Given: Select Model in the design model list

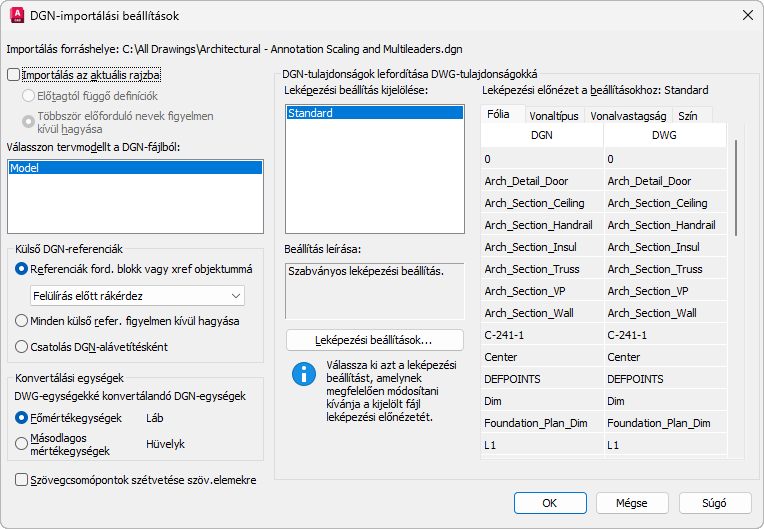Looking at the screenshot, I should coord(134,169).
